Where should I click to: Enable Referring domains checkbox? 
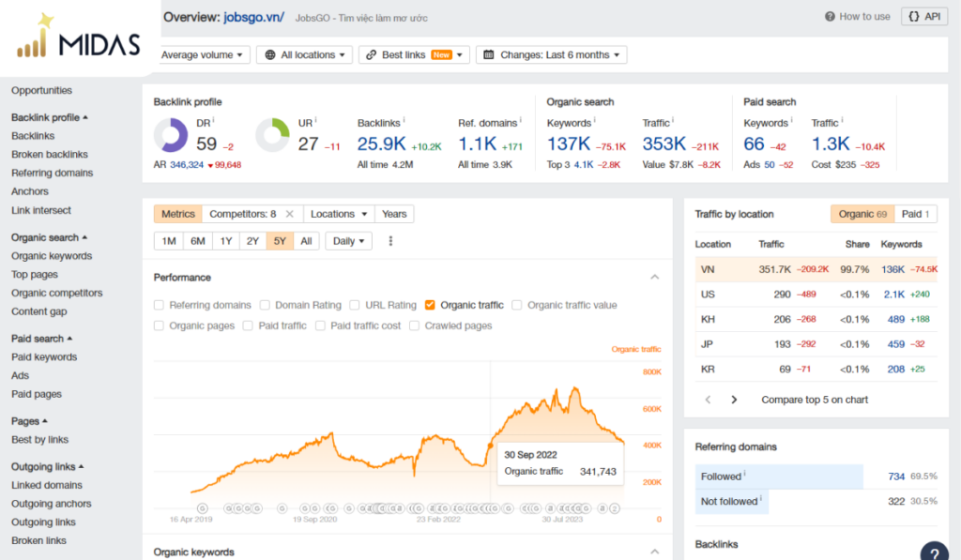click(159, 305)
